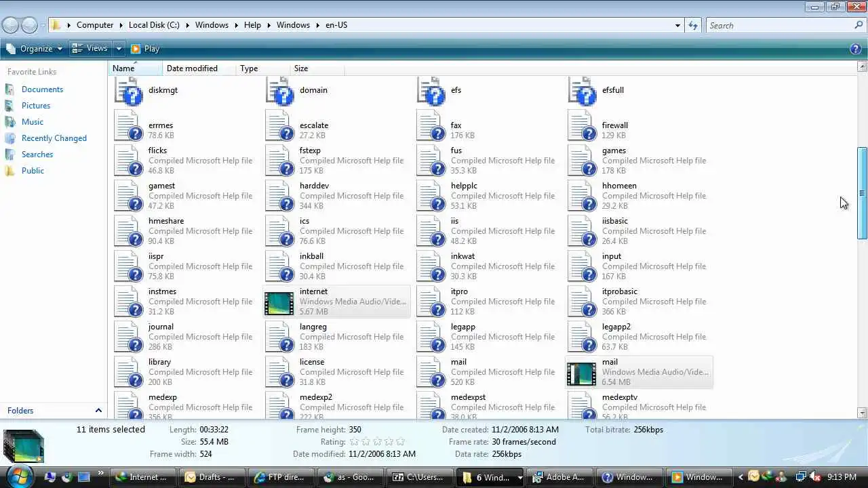
Task: Select the internet video file thumbnail
Action: point(279,302)
